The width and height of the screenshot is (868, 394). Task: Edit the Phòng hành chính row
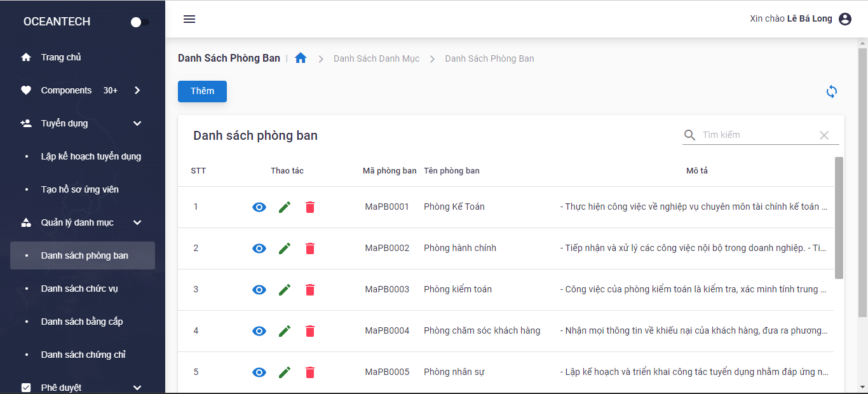point(285,248)
